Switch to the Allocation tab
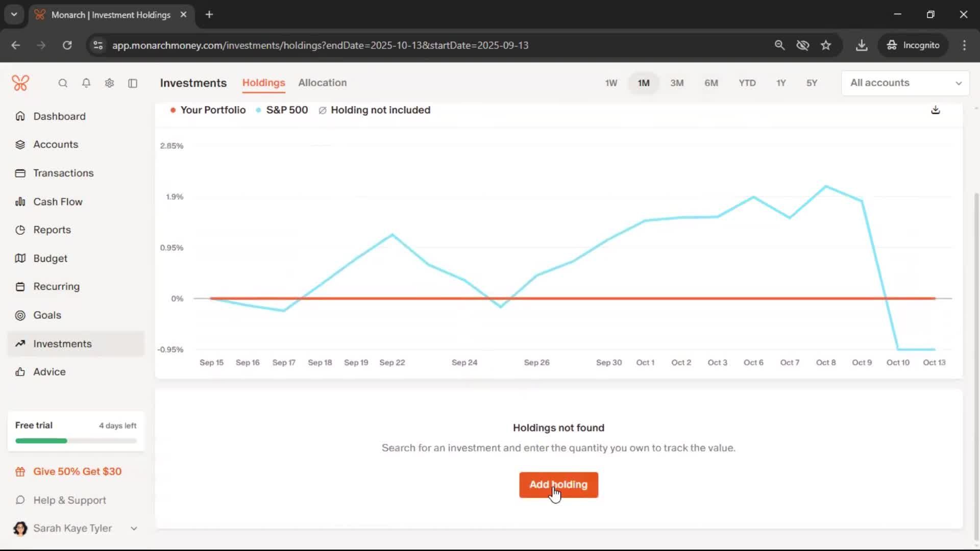The width and height of the screenshot is (980, 551). tap(322, 83)
